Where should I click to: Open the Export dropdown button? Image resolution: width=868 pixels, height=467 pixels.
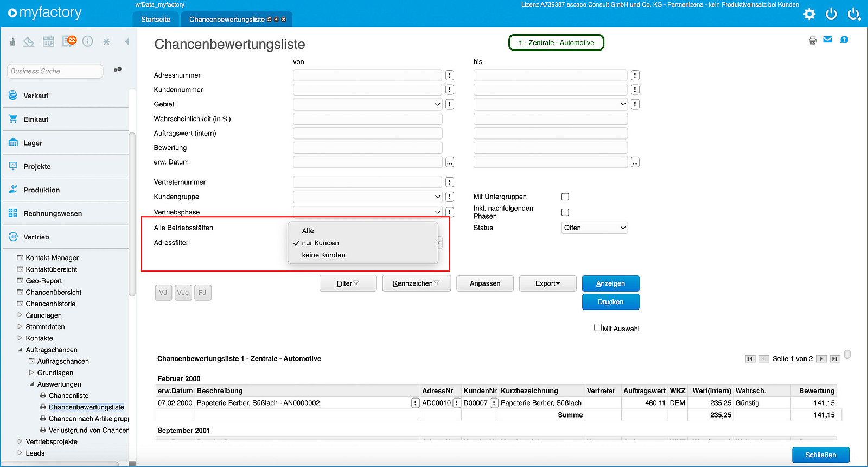click(x=548, y=283)
